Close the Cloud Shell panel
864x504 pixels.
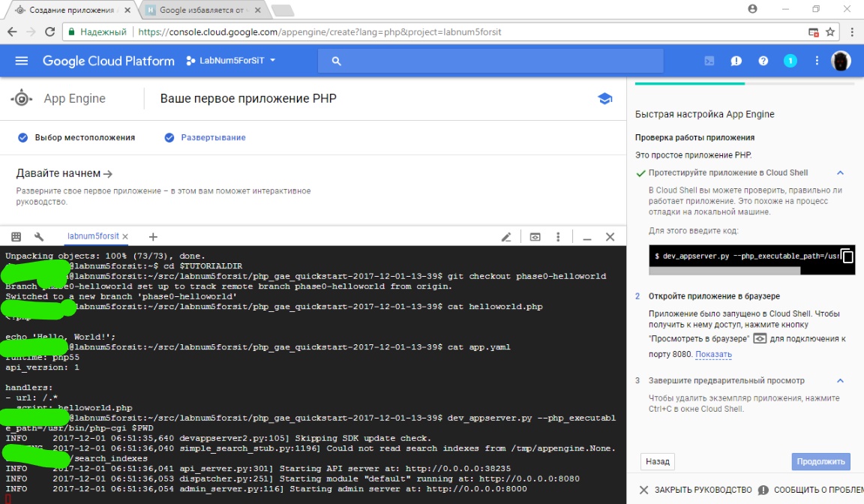click(610, 237)
